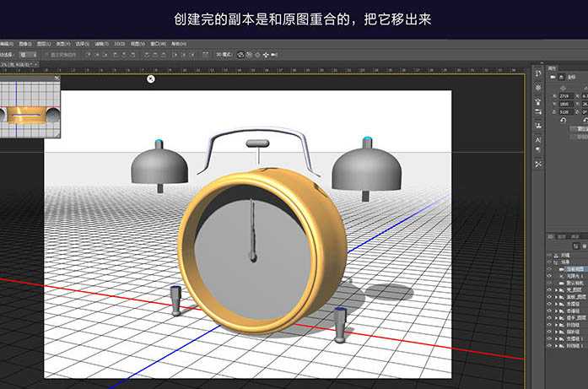Screen dimensions: 588x389
Task: Switch to the 图层 Layers tab
Action: pos(561,236)
